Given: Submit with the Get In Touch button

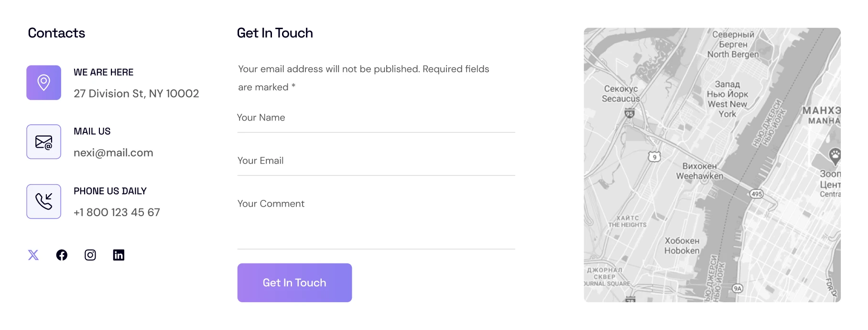Looking at the screenshot, I should (294, 283).
